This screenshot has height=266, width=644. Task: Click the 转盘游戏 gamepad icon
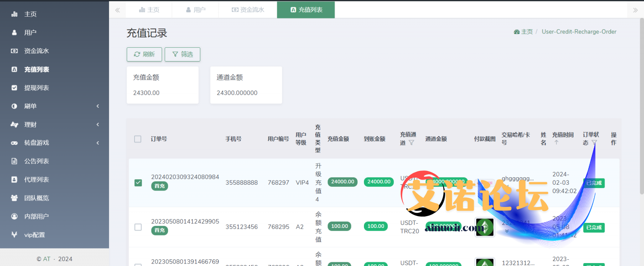pyautogui.click(x=14, y=143)
